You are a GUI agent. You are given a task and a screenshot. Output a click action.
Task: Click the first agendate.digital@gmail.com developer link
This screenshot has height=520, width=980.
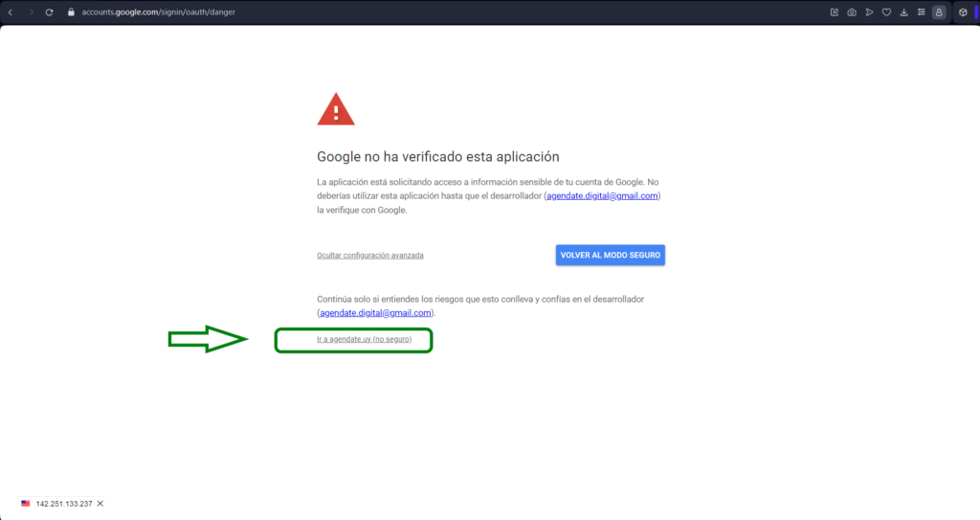602,195
